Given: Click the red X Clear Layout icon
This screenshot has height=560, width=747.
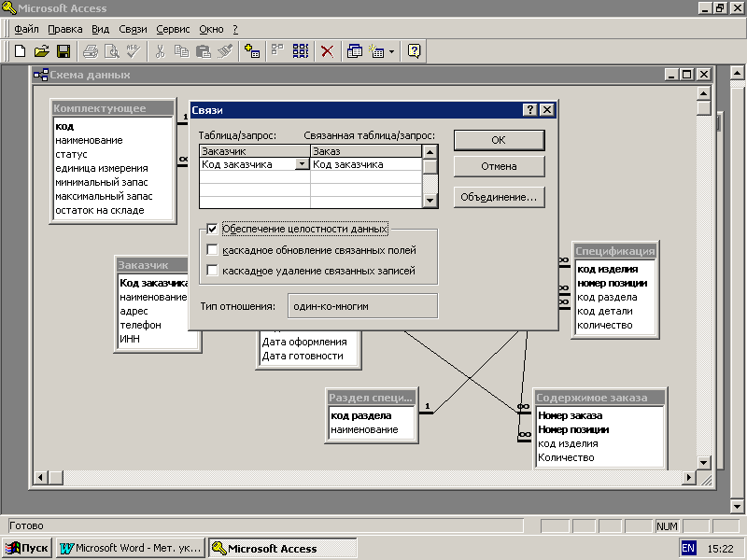Looking at the screenshot, I should (x=328, y=51).
